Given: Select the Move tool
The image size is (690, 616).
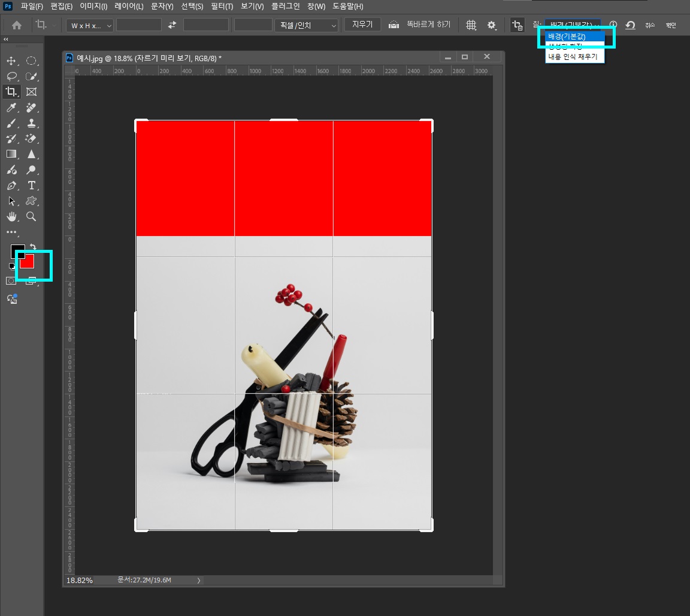Looking at the screenshot, I should click(11, 61).
